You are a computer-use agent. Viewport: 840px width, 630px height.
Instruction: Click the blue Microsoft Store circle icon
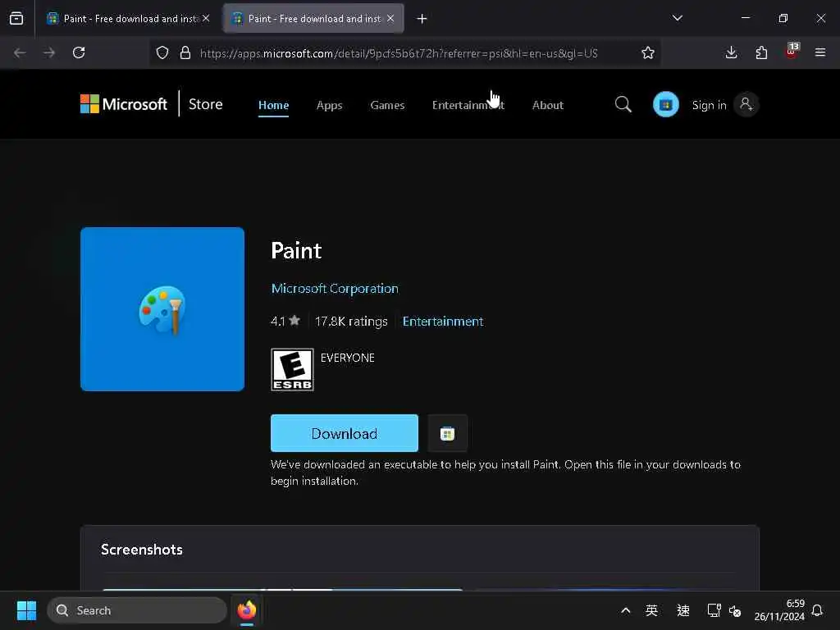click(x=666, y=104)
